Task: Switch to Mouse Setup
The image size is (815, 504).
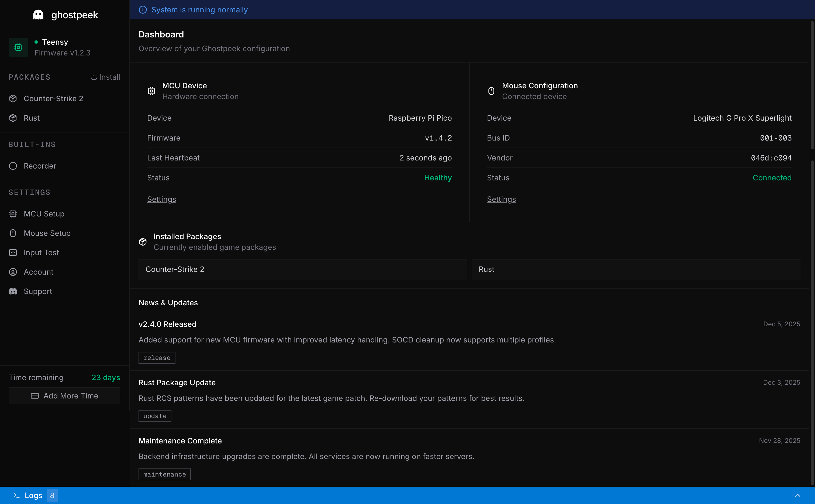Action: click(x=47, y=233)
